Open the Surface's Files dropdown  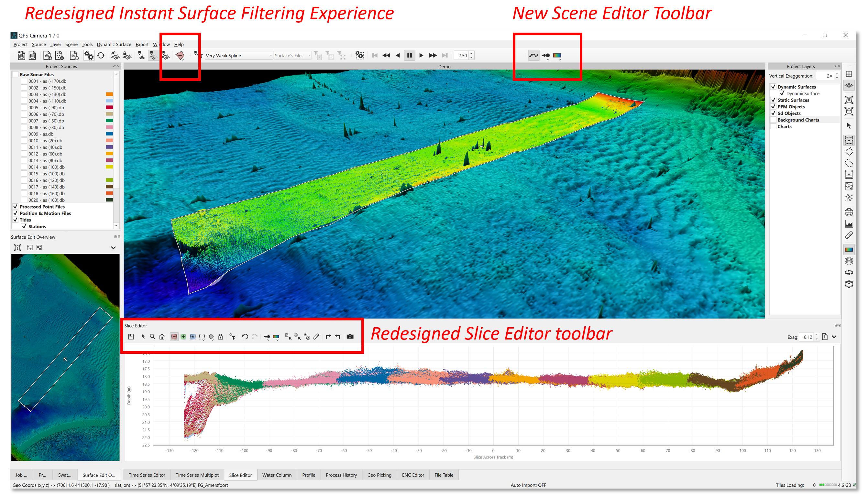coord(292,56)
